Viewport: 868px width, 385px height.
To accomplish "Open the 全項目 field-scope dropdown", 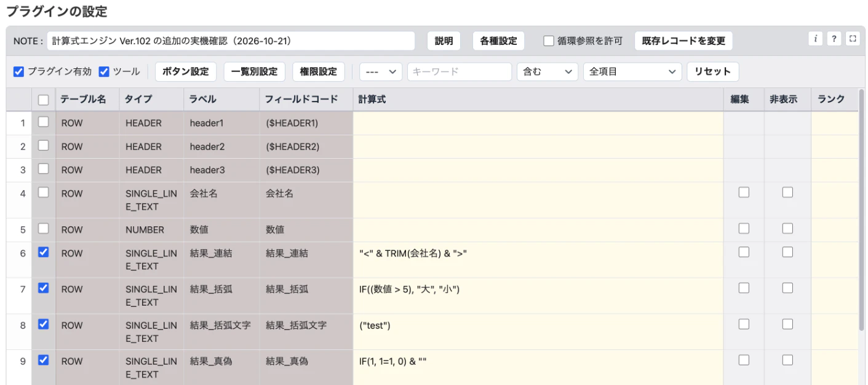I will 632,72.
